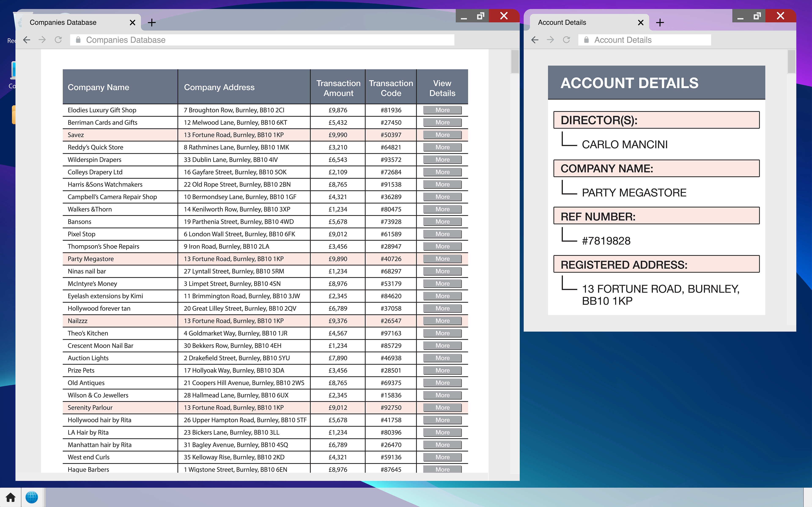Click back arrow in Companies Database window
The width and height of the screenshot is (812, 507).
point(27,40)
